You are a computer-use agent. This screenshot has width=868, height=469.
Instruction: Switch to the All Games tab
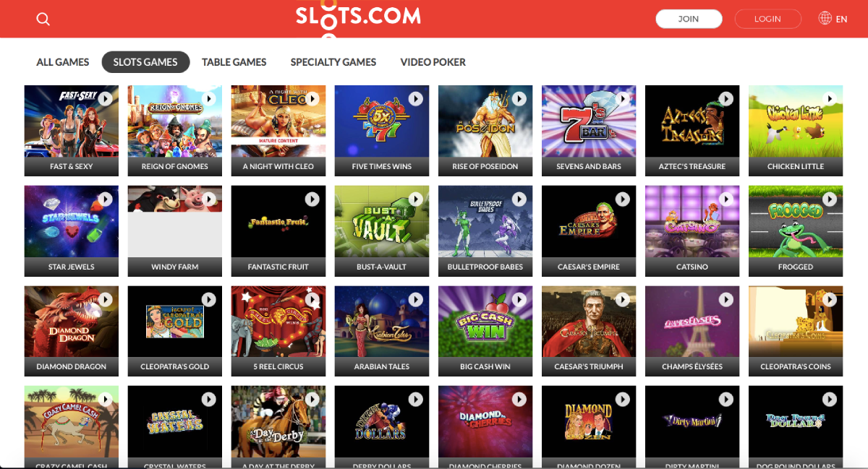63,62
